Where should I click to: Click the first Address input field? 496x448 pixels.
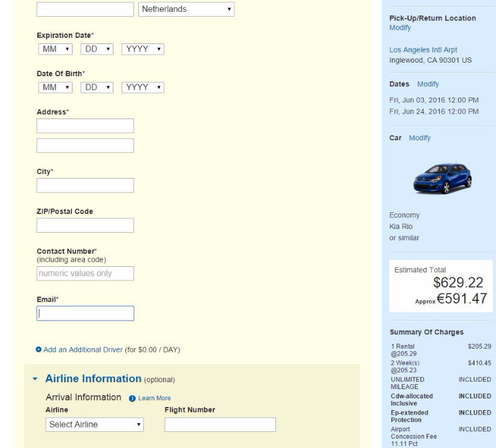coord(85,126)
